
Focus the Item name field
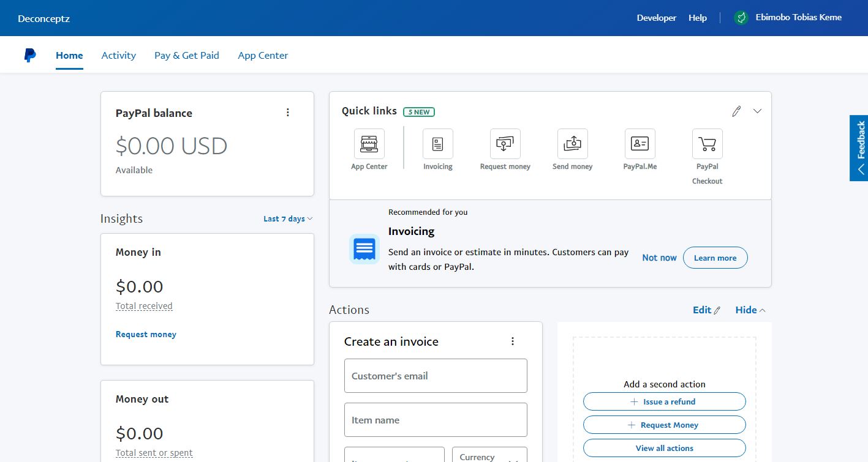coord(436,420)
